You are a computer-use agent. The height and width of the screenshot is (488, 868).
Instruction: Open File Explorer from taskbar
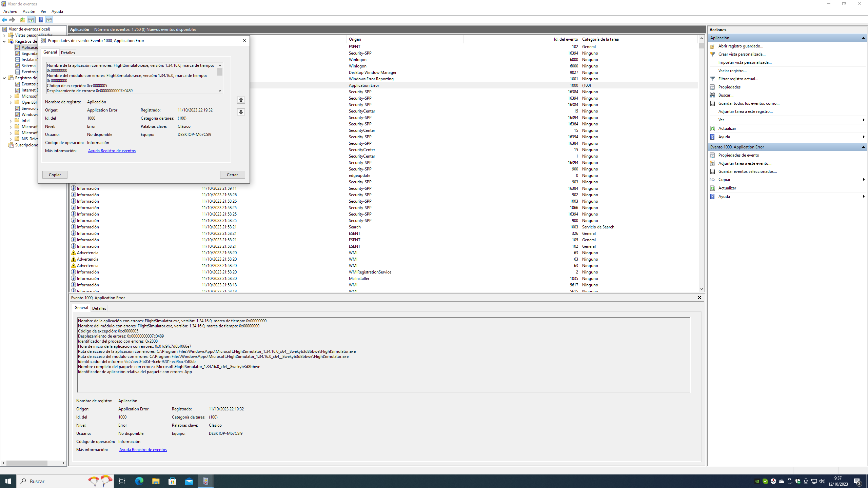156,481
